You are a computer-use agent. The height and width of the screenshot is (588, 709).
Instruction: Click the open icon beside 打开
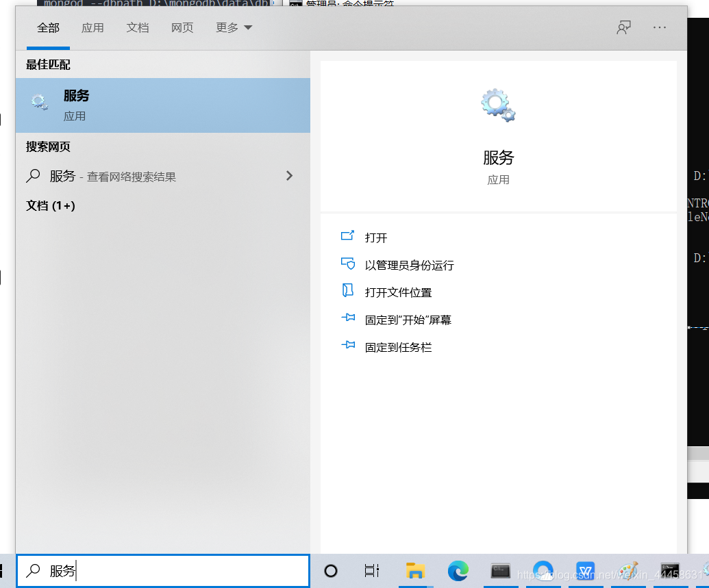tap(347, 235)
